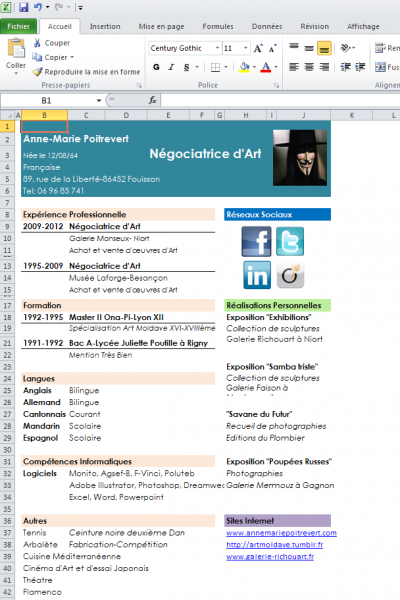Click the wrap text icon
This screenshot has width=400, height=600.
coord(380,48)
